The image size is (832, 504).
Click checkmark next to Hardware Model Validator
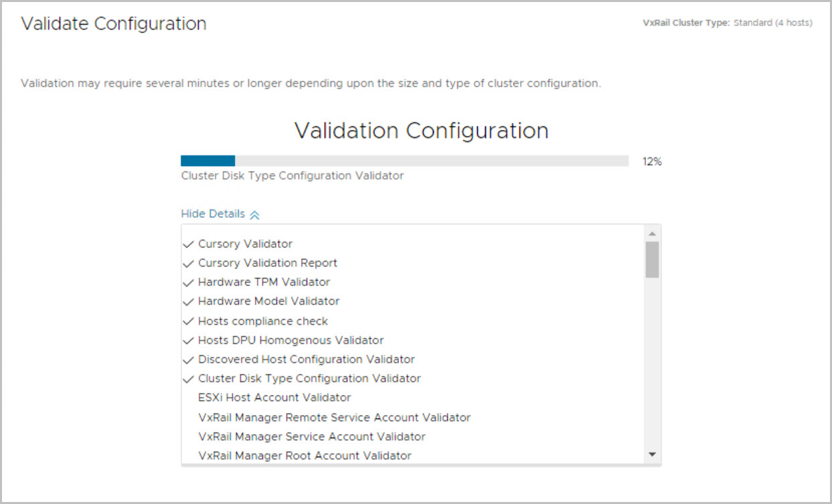pos(187,302)
